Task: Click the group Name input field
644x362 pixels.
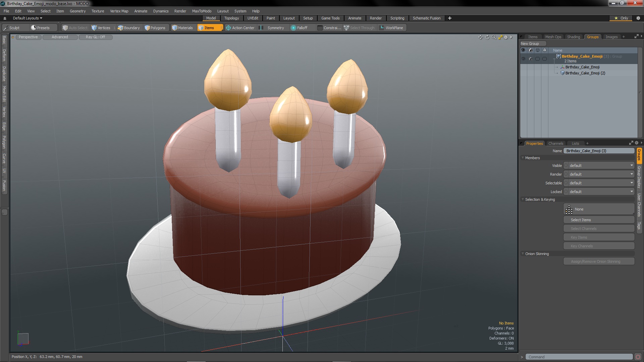Action: pyautogui.click(x=599, y=151)
